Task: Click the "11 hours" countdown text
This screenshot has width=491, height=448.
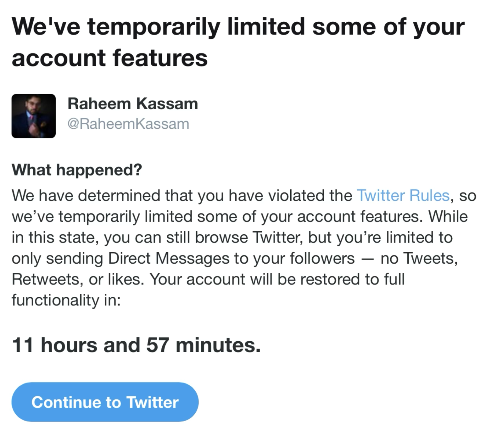Action: click(x=54, y=345)
